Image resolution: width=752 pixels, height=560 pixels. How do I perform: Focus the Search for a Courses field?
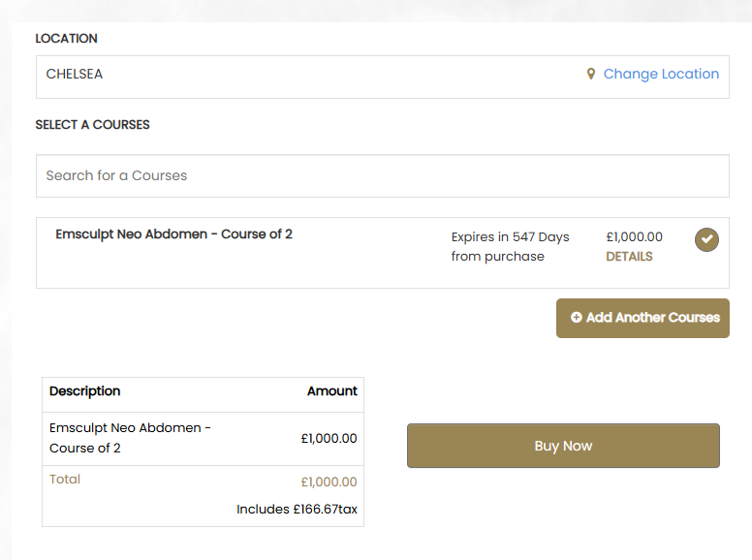[382, 175]
